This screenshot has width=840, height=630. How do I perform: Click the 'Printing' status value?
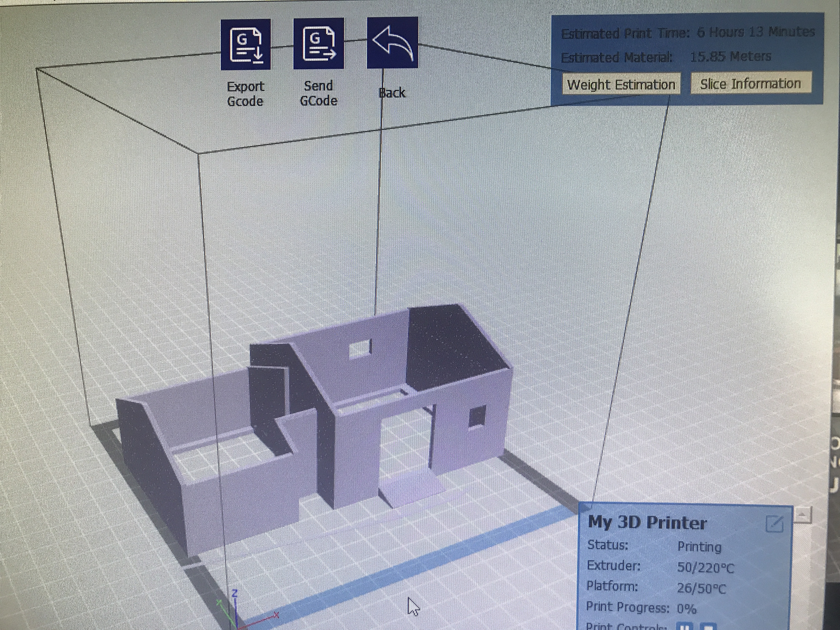tap(700, 547)
